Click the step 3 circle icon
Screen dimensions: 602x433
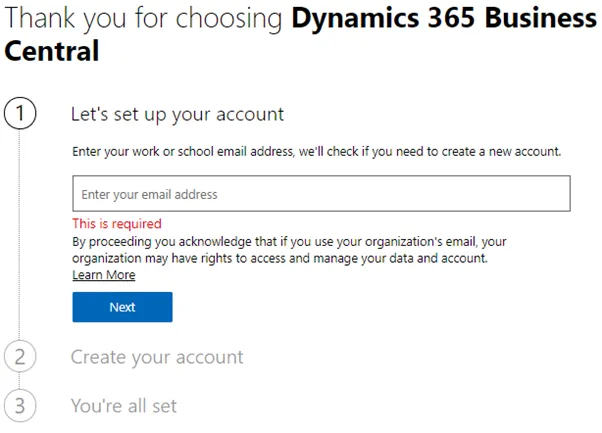(x=20, y=405)
